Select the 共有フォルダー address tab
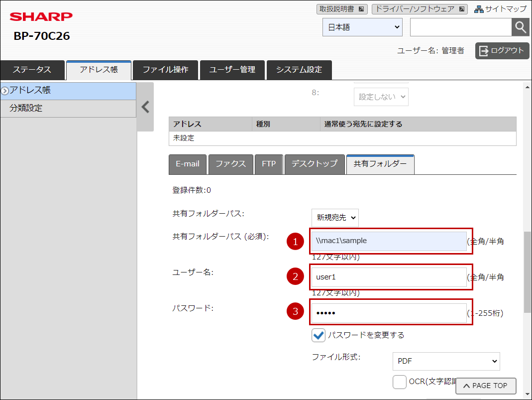 coord(380,164)
